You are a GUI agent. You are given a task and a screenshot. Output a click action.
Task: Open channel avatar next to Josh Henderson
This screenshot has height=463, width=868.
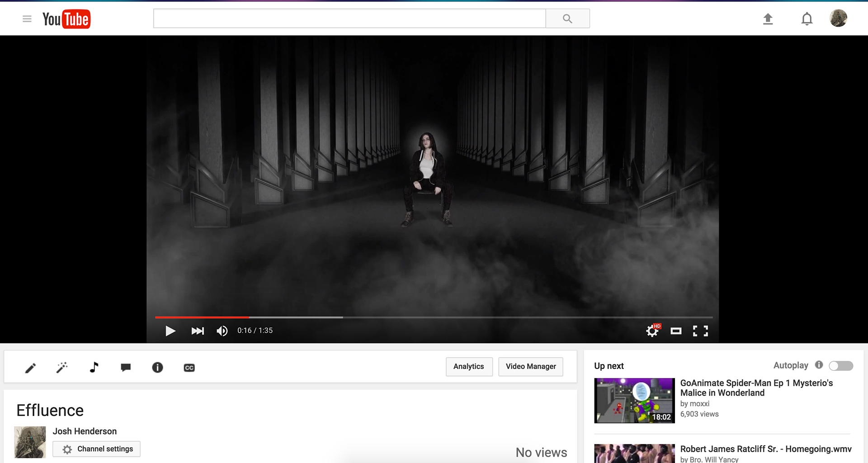[x=30, y=442]
